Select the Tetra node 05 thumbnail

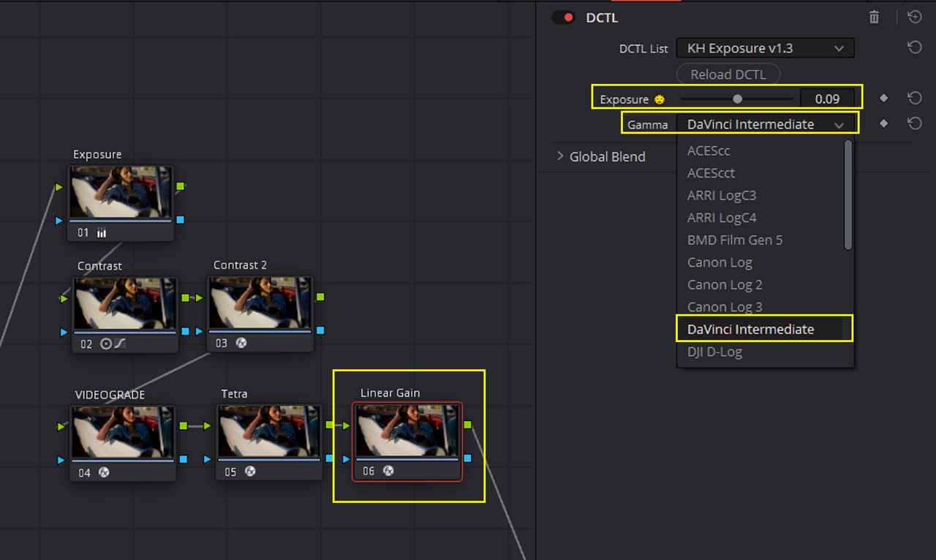pyautogui.click(x=268, y=431)
